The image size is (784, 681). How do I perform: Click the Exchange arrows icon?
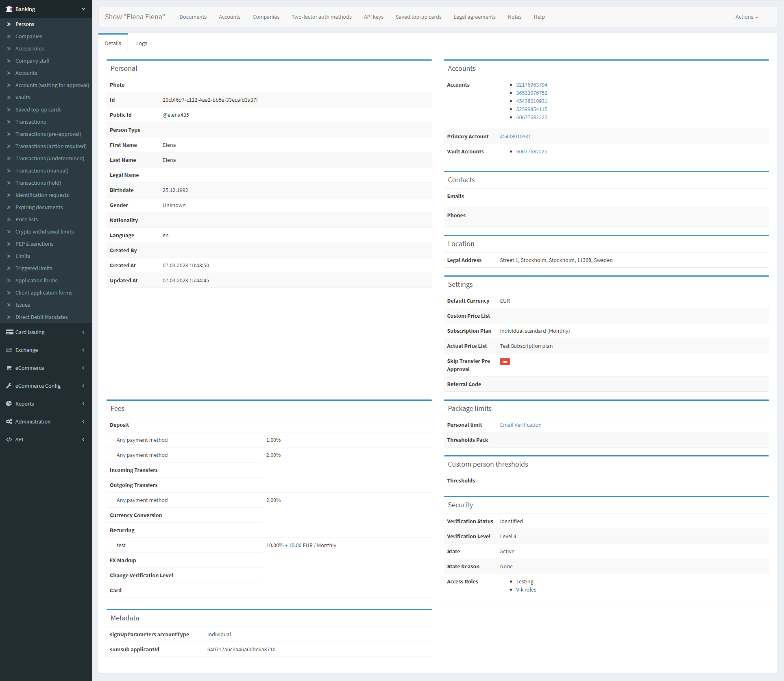click(9, 350)
